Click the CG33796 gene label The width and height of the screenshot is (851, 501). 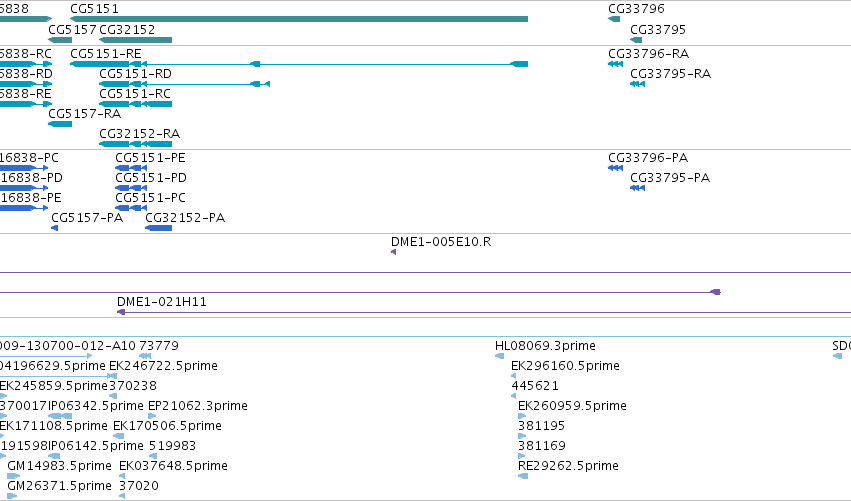[636, 9]
